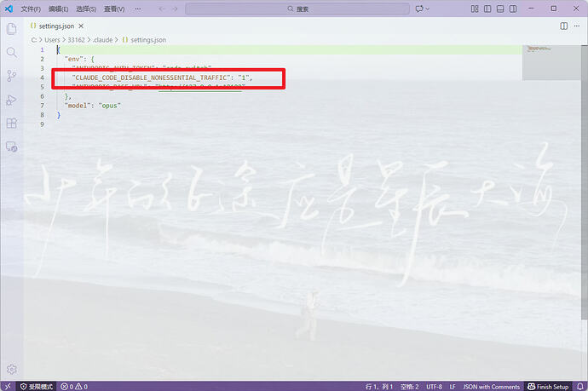Click the "model" key on line 7
588x391 pixels.
78,106
